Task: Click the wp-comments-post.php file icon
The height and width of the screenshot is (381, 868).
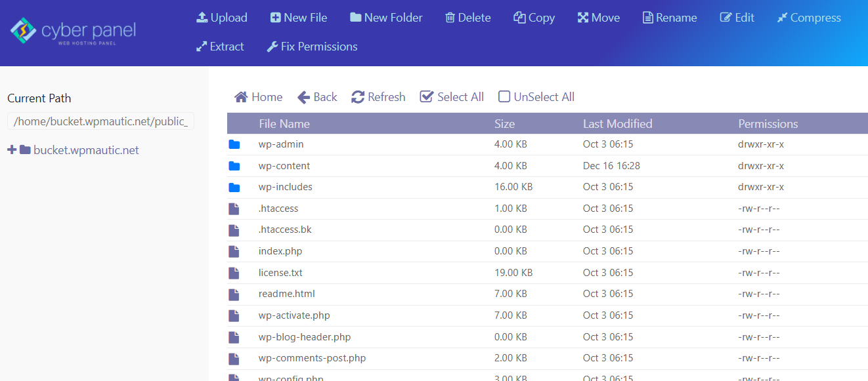Action: pyautogui.click(x=233, y=358)
